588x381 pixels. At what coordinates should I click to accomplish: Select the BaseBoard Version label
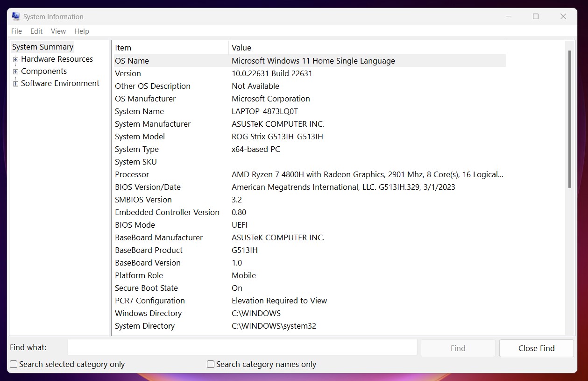pos(148,263)
